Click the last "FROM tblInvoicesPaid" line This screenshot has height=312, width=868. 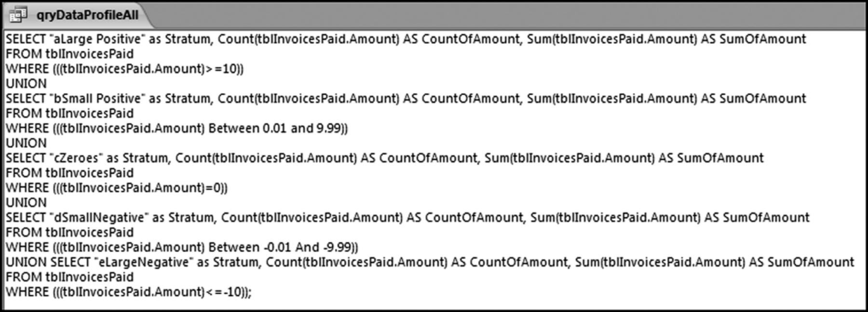(69, 277)
